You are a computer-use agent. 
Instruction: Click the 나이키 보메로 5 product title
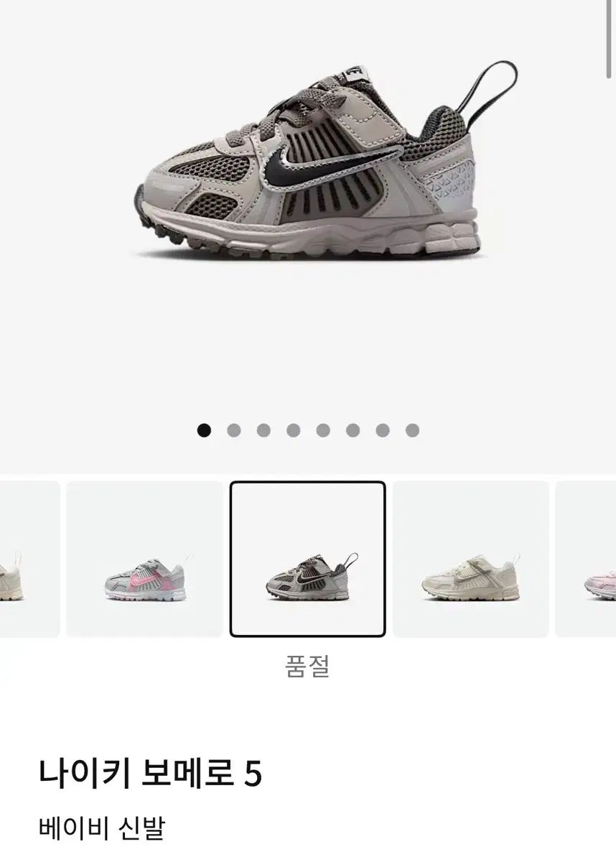(x=150, y=774)
